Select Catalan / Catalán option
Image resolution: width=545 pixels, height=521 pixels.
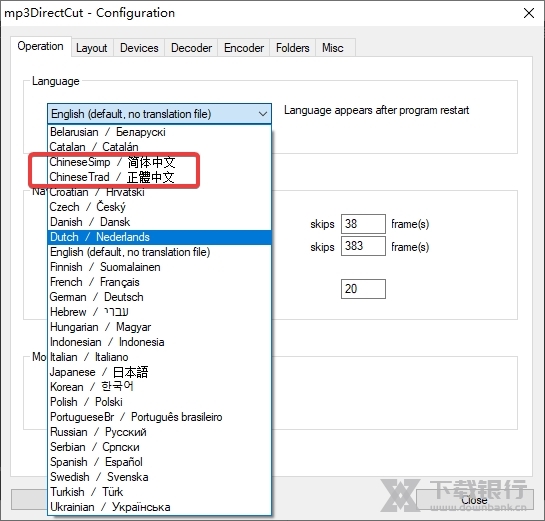click(159, 147)
